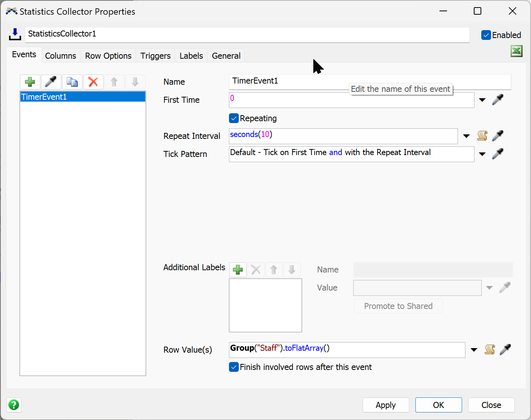Toggle Finish involved rows after this event
The height and width of the screenshot is (420, 531).
coord(234,367)
